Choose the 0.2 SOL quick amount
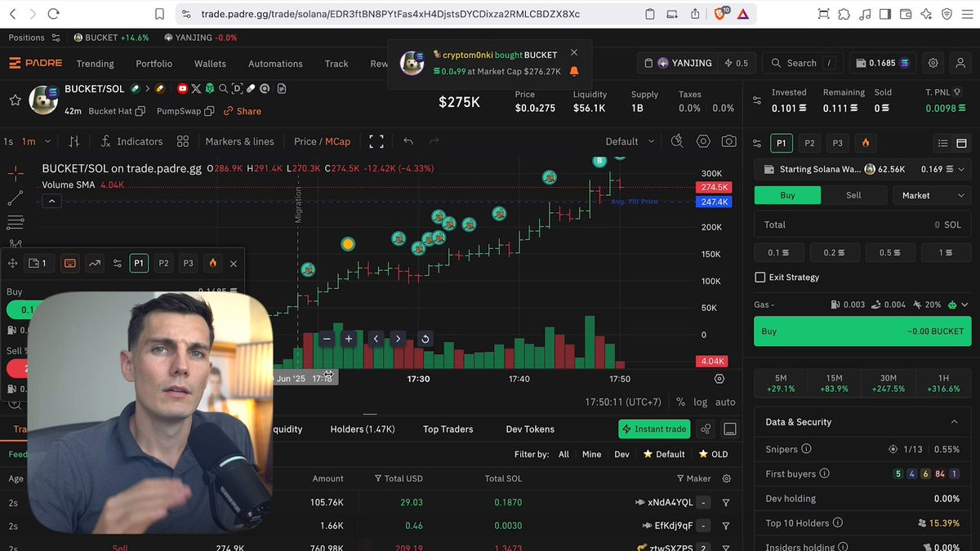The height and width of the screenshot is (551, 980). point(835,252)
